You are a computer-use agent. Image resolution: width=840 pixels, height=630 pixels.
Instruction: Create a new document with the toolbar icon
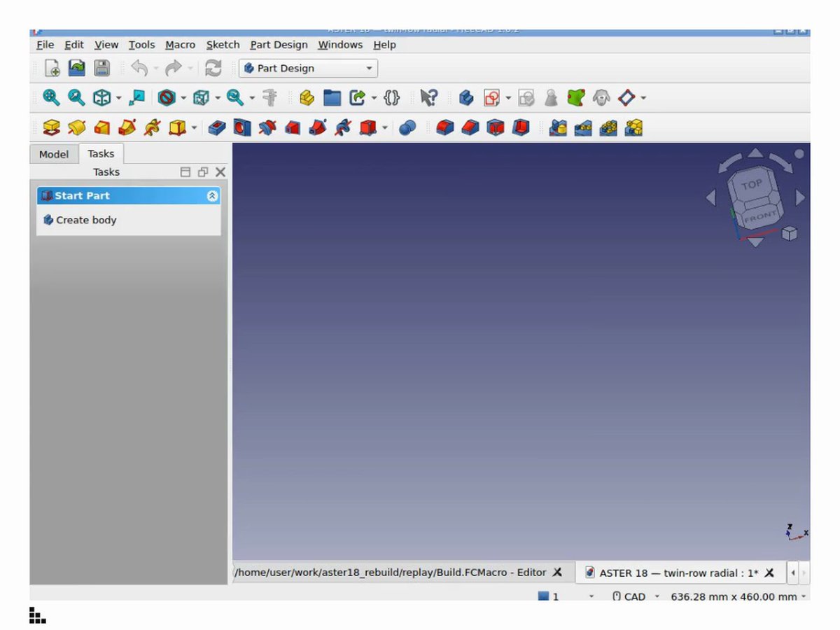[52, 68]
